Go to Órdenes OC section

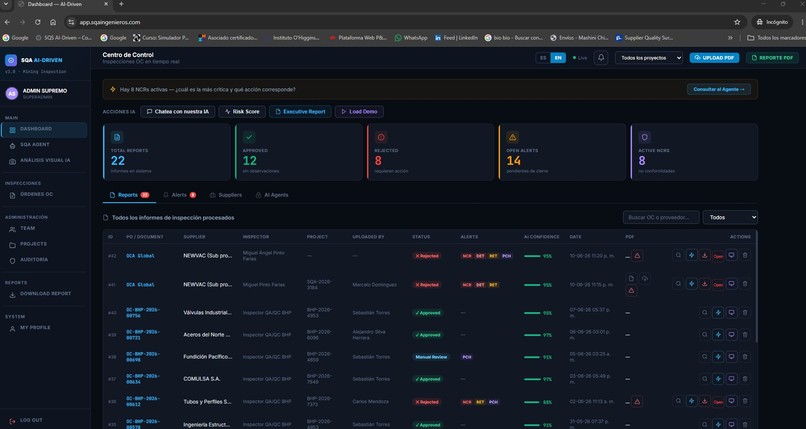pos(44,195)
